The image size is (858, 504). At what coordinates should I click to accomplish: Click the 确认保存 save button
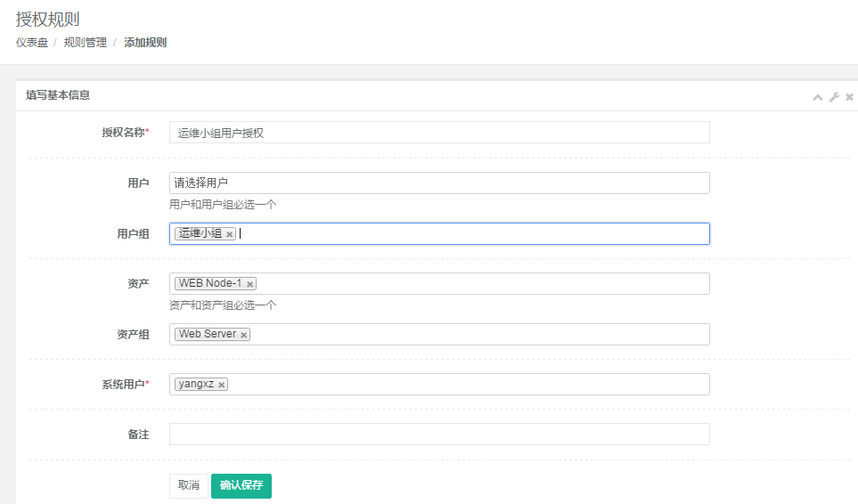(241, 485)
